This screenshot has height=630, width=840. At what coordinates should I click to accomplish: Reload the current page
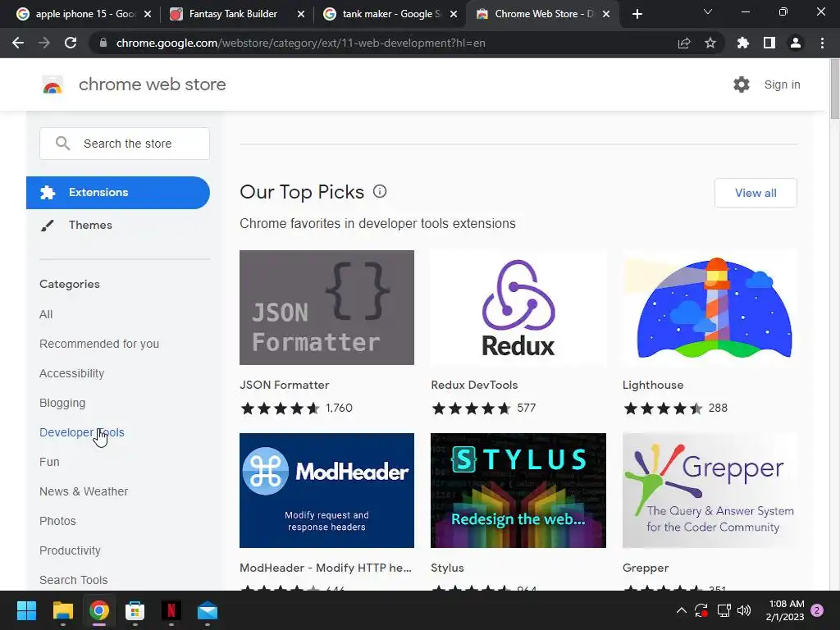(x=71, y=43)
